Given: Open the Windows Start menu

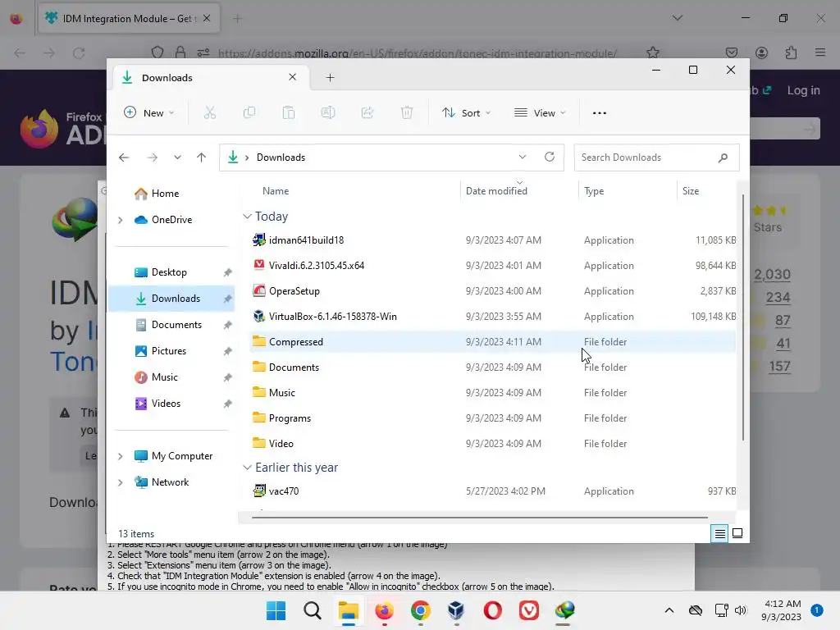Looking at the screenshot, I should pos(276,610).
